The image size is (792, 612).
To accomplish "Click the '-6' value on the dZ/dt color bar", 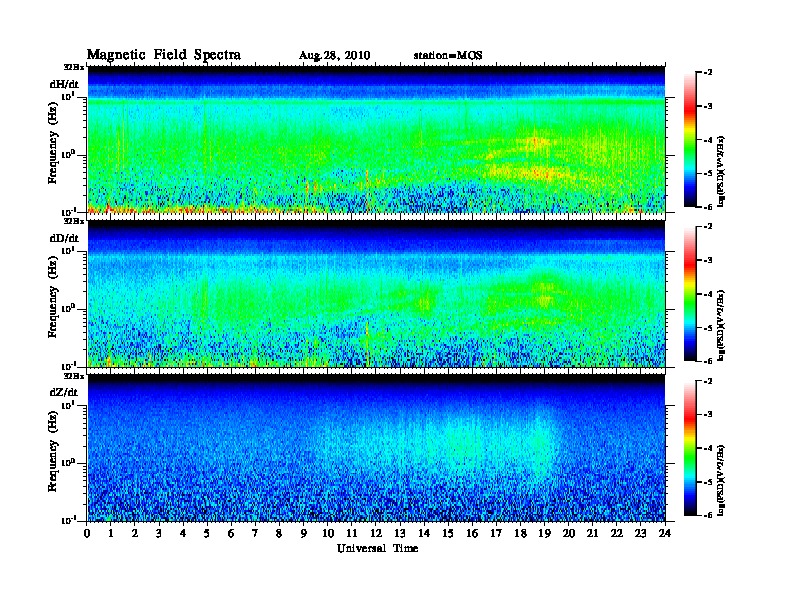I will (x=708, y=515).
